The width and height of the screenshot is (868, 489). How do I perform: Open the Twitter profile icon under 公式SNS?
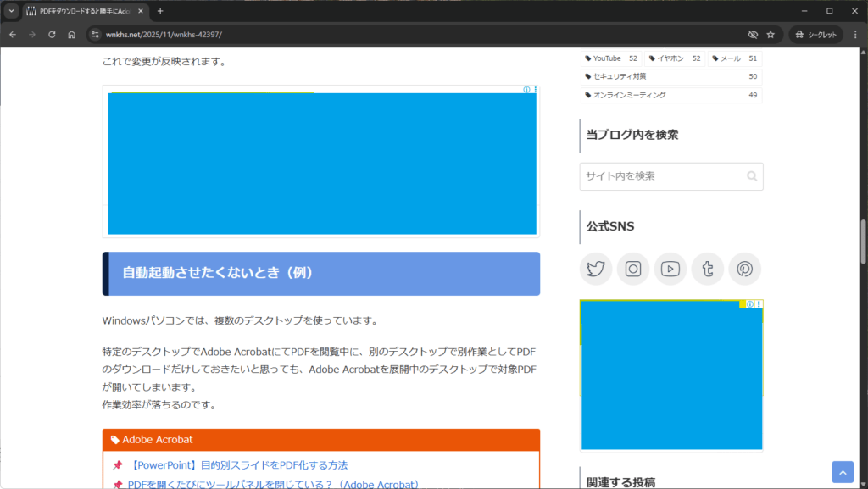pyautogui.click(x=595, y=269)
